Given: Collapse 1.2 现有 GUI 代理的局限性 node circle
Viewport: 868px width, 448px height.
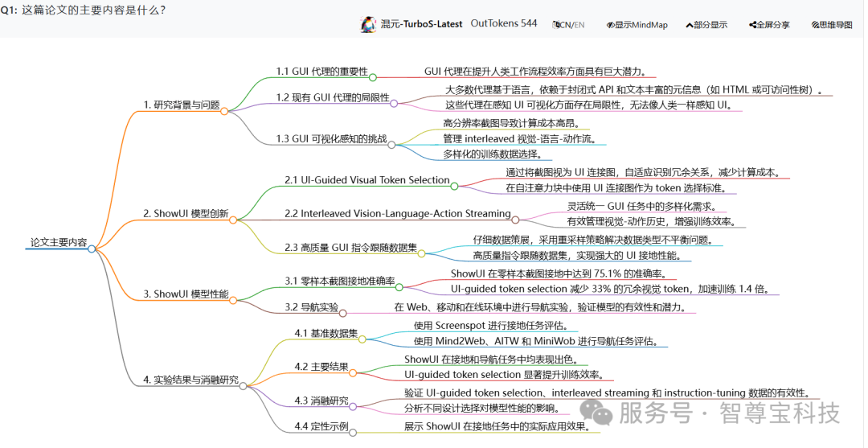Looking at the screenshot, I should coord(394,104).
